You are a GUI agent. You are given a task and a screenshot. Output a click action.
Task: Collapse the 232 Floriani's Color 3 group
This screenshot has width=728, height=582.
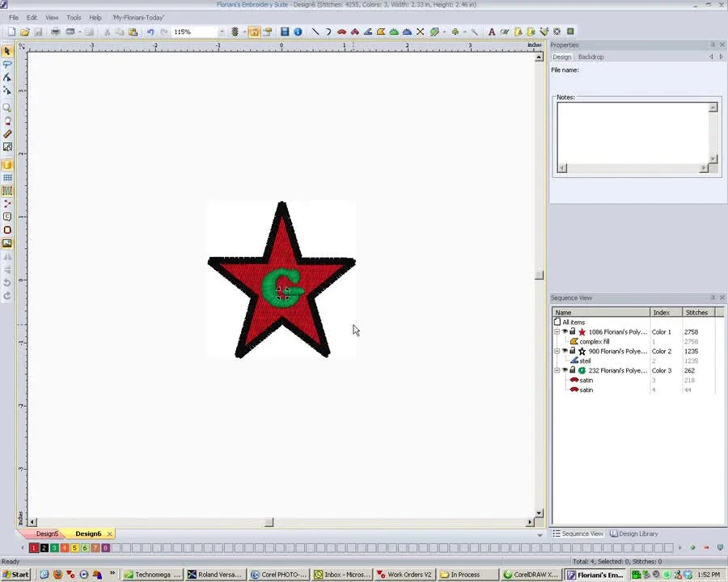[x=557, y=370]
